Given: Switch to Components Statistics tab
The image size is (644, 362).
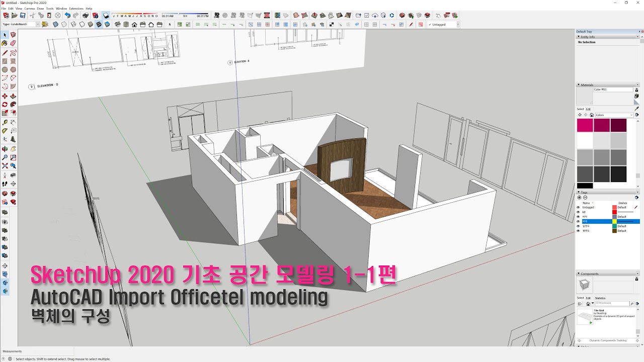Looking at the screenshot, I should pyautogui.click(x=600, y=298).
